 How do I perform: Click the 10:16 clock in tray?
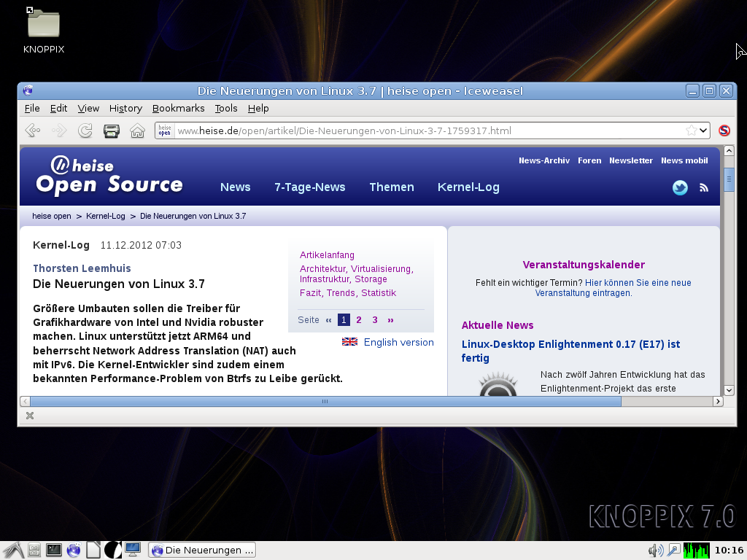729,551
